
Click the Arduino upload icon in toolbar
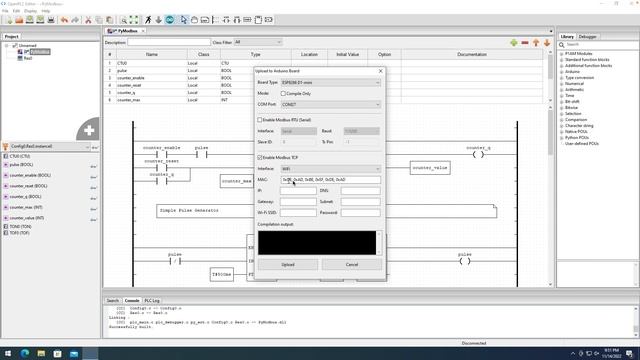170,20
